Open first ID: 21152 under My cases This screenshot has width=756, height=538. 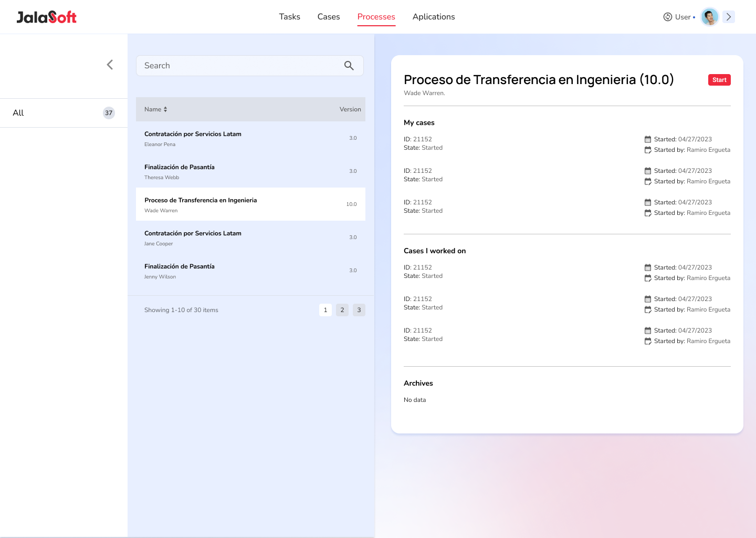(x=418, y=139)
